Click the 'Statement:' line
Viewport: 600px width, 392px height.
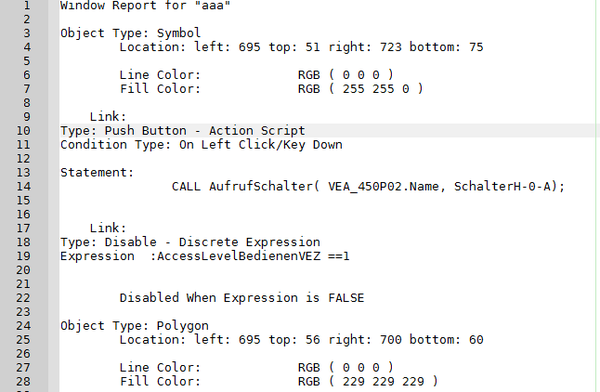click(97, 173)
